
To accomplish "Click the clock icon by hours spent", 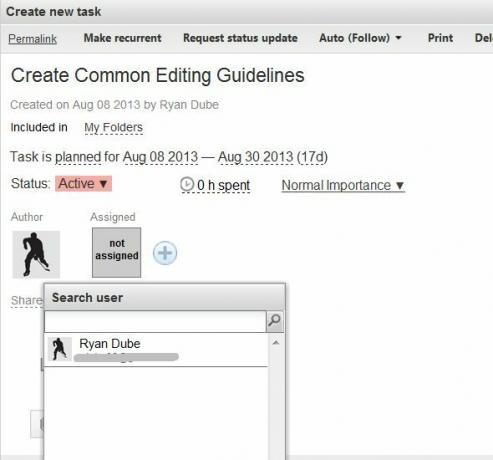I will (x=187, y=184).
